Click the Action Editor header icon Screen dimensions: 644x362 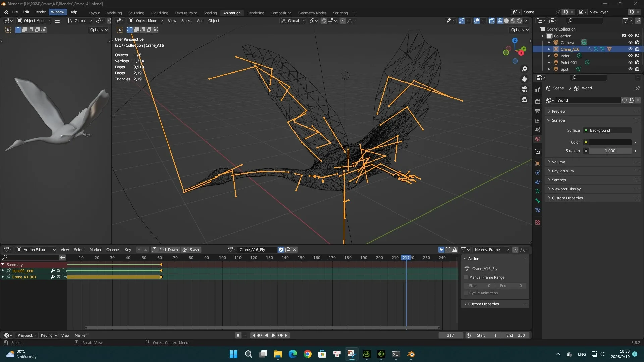pyautogui.click(x=18, y=249)
